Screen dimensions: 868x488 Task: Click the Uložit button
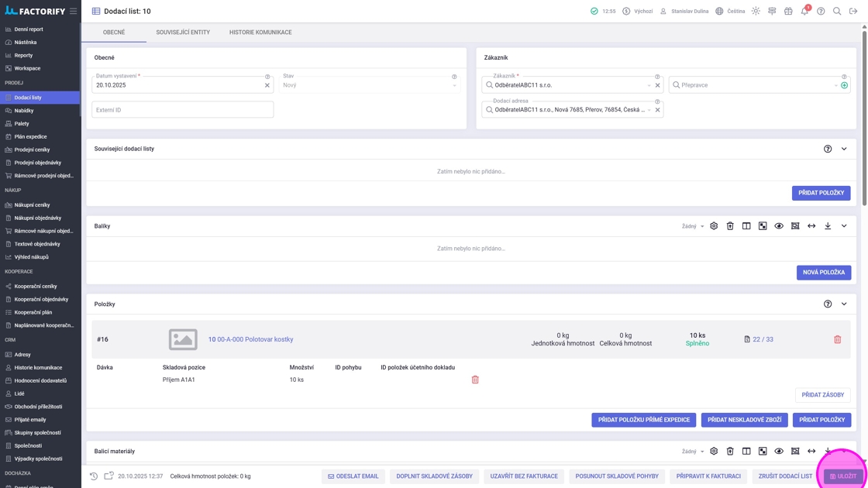(x=843, y=476)
